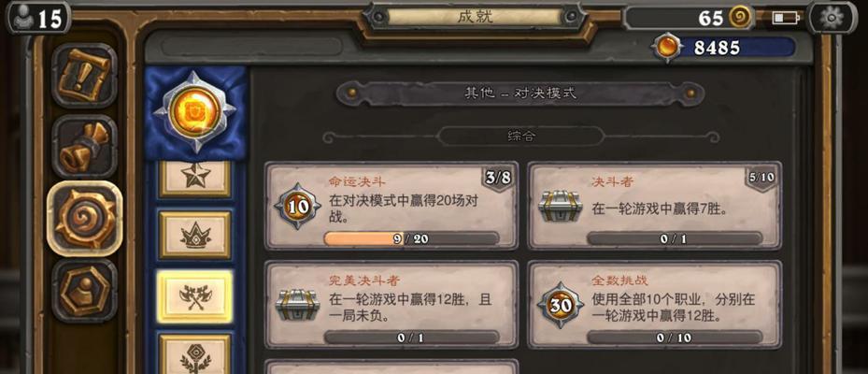Click the friends list icon showing 15
The height and width of the screenshot is (374, 868).
click(37, 18)
